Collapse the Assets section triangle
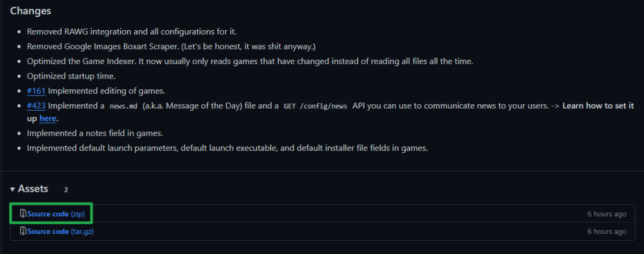644x254 pixels. point(13,189)
